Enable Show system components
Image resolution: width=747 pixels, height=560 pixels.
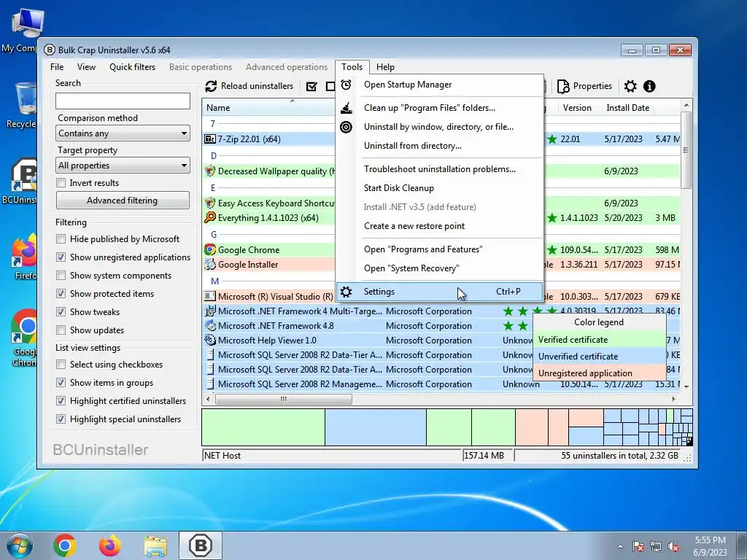(61, 275)
